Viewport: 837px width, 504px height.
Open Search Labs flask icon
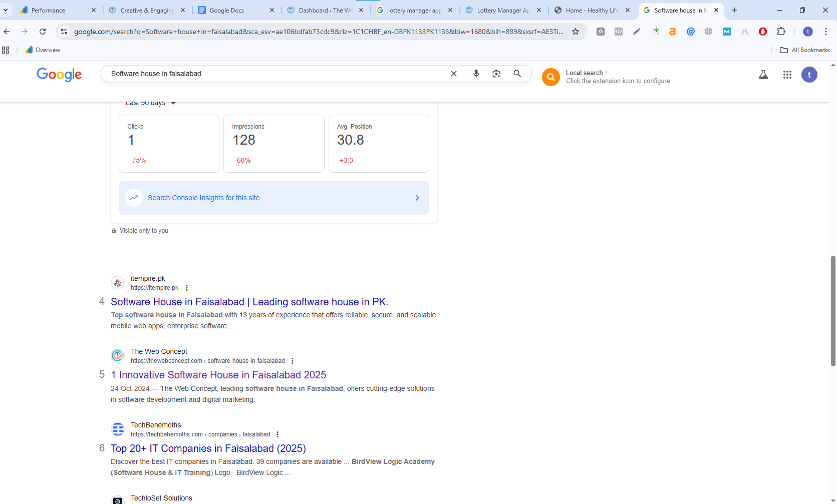pyautogui.click(x=763, y=75)
